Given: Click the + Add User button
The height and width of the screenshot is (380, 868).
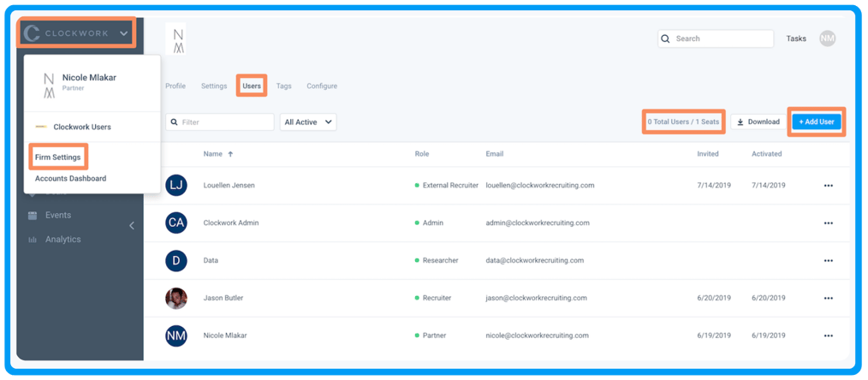Looking at the screenshot, I should click(817, 122).
